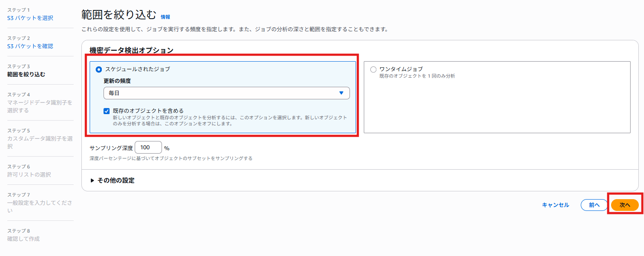Click the サンプリング深度 label

click(111, 148)
